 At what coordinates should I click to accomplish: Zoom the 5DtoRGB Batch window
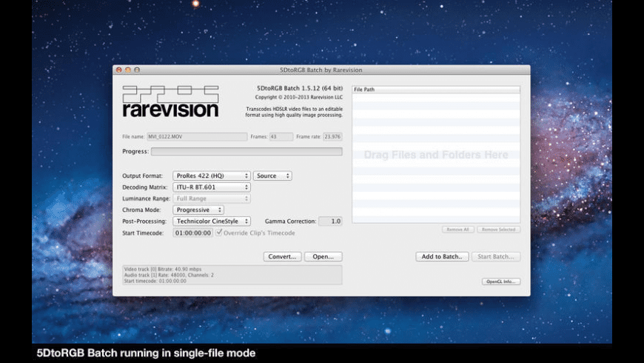click(137, 70)
